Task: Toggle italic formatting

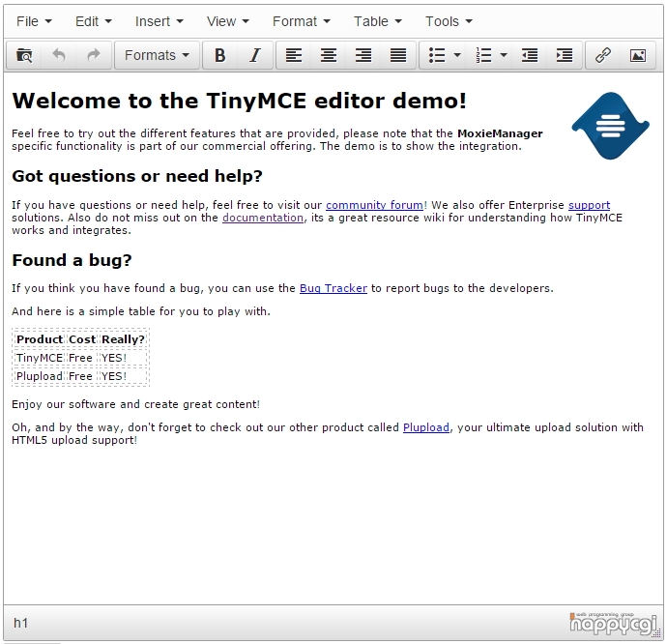Action: pos(255,55)
